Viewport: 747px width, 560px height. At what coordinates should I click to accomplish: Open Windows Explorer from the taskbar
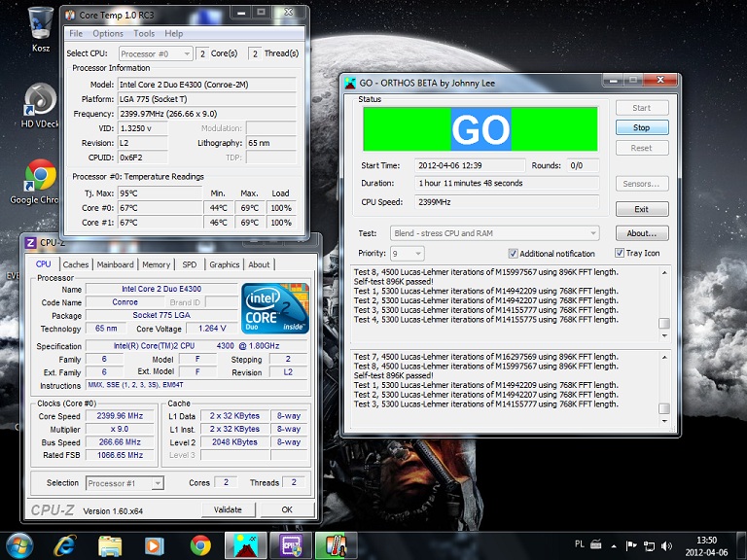(110, 545)
